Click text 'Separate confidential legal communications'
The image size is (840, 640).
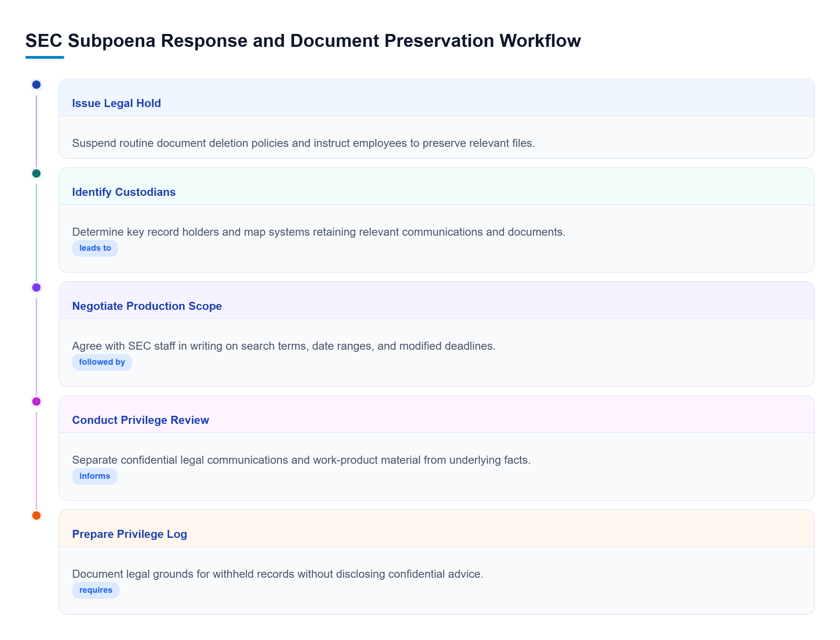pos(180,460)
